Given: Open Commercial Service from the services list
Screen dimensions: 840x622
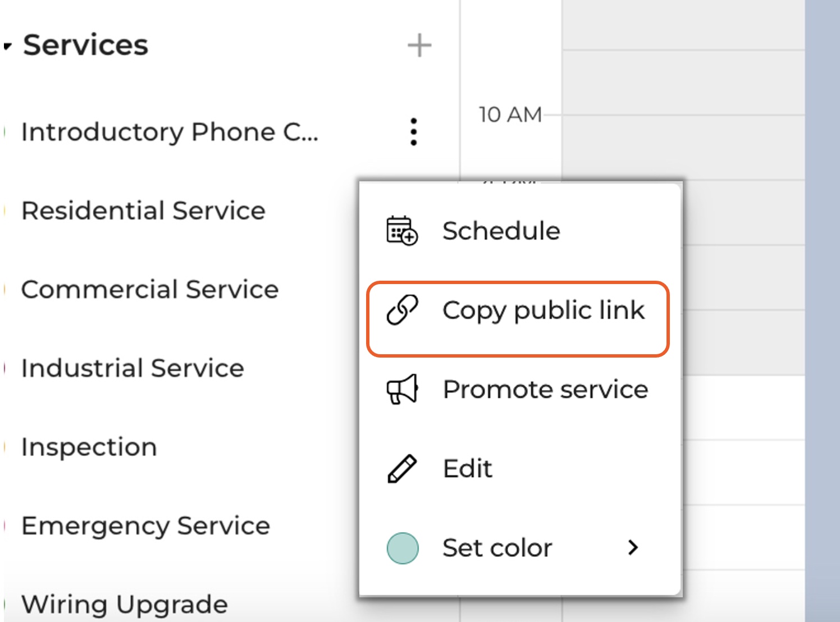Looking at the screenshot, I should (150, 290).
